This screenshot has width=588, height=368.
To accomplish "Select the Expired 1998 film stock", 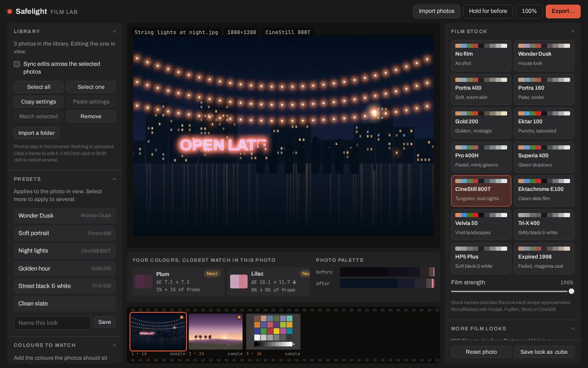I will (544, 259).
